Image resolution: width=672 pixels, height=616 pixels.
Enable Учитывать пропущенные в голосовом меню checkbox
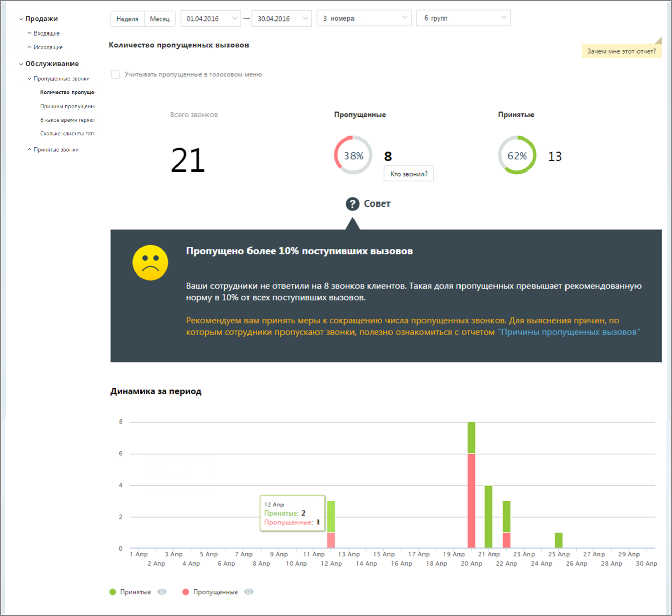(116, 74)
